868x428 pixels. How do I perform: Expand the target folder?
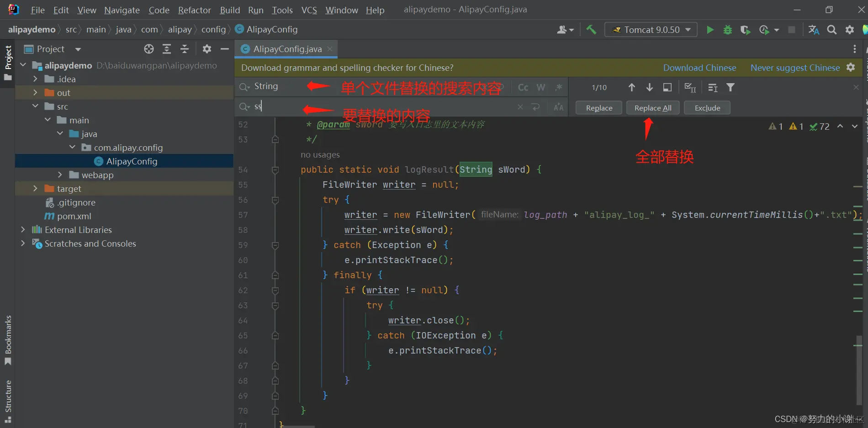[x=35, y=189]
